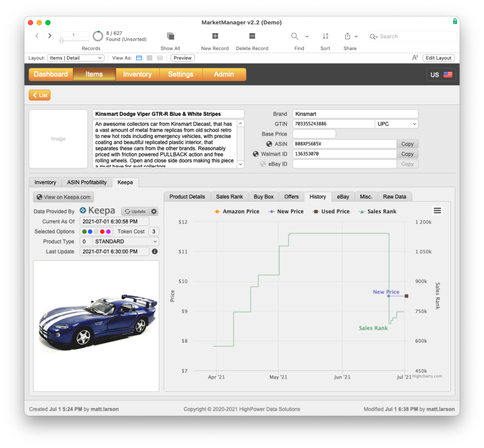Click the Show All records icon

pos(170,36)
